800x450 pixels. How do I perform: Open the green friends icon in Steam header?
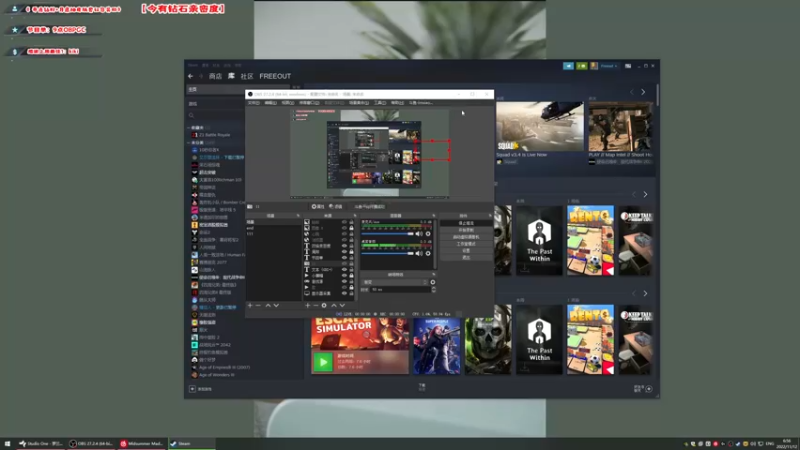pos(582,66)
